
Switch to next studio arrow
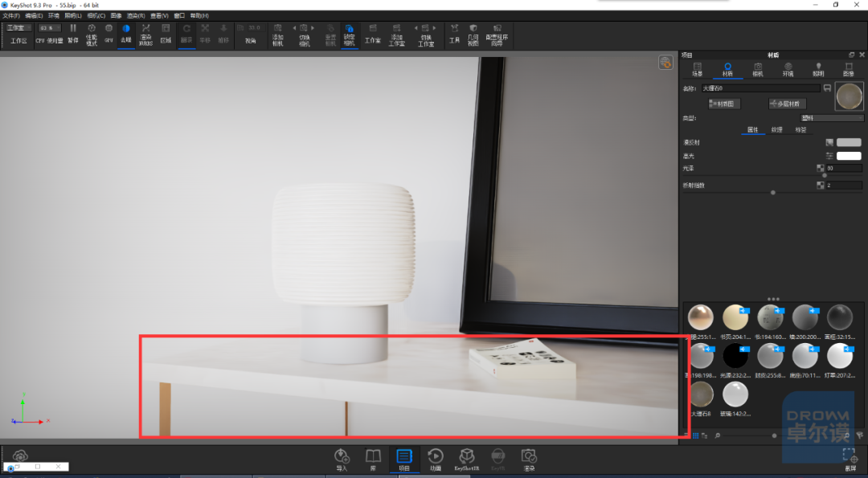pos(435,27)
